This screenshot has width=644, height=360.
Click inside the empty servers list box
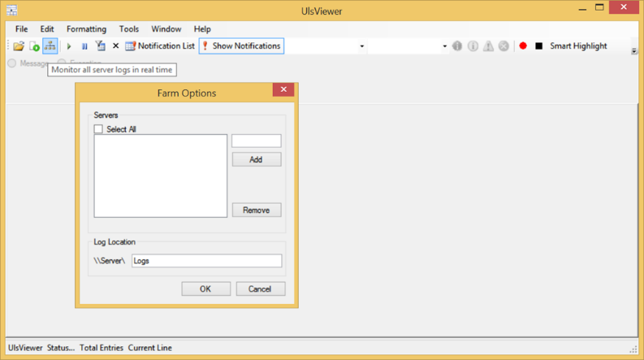click(x=161, y=176)
